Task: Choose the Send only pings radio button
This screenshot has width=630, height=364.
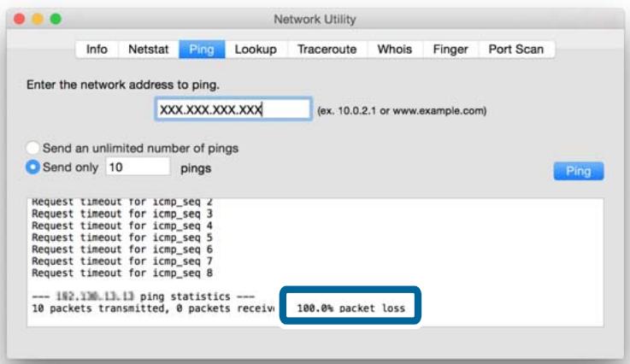Action: click(x=32, y=167)
